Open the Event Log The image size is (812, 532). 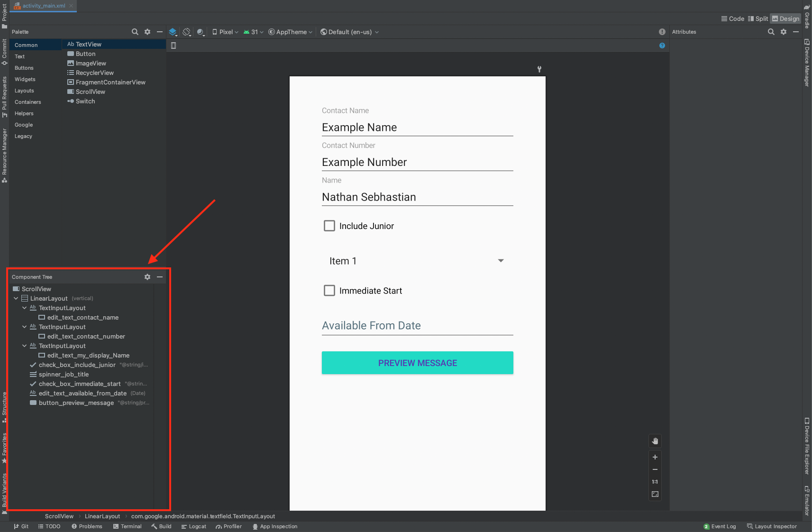[720, 526]
